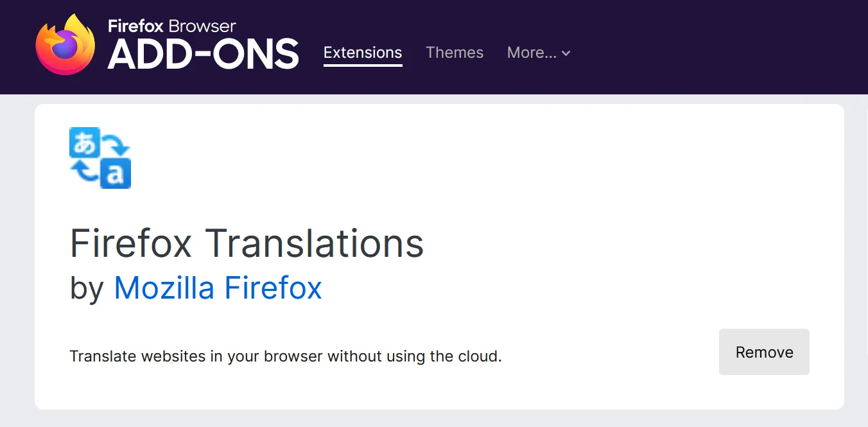Open additional navigation options via More...
Screen dimensions: 868x427
pos(538,53)
